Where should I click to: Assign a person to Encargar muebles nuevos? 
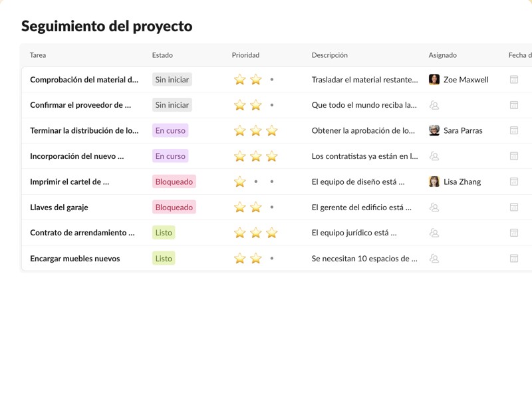(x=434, y=259)
